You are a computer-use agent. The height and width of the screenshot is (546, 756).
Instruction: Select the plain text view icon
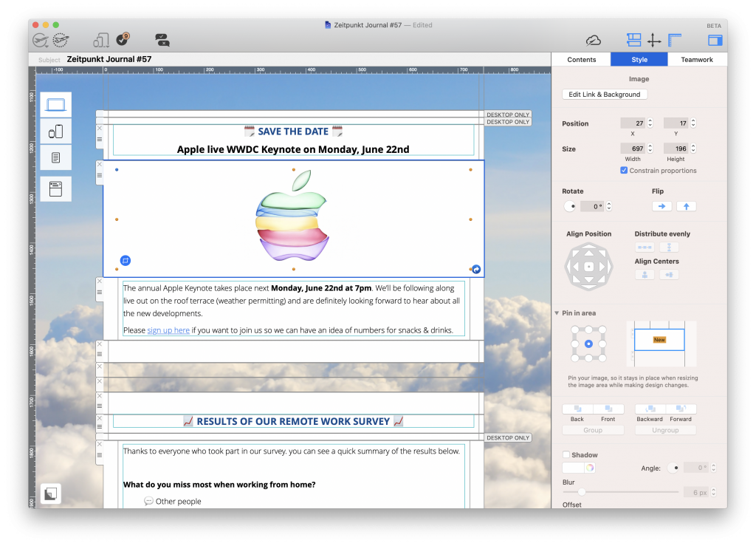[56, 157]
